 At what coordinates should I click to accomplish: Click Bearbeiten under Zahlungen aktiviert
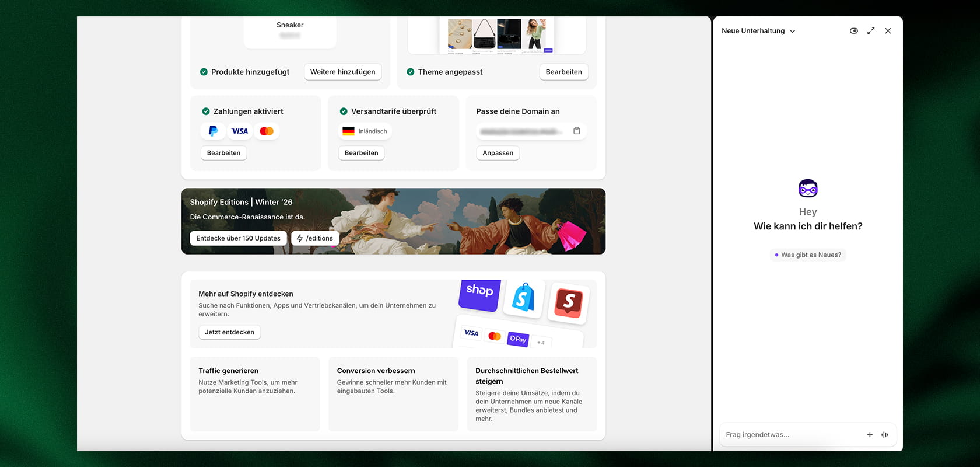coord(224,153)
